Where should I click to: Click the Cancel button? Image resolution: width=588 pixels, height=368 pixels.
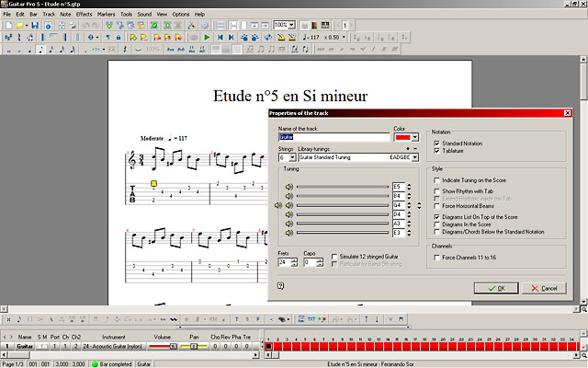[x=544, y=288]
